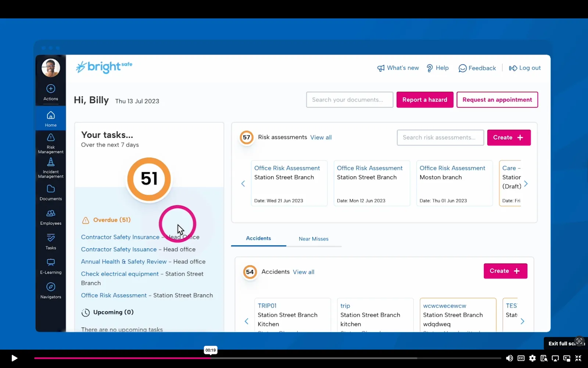Open the Actions plus icon in sidebar
588x368 pixels.
tap(51, 92)
